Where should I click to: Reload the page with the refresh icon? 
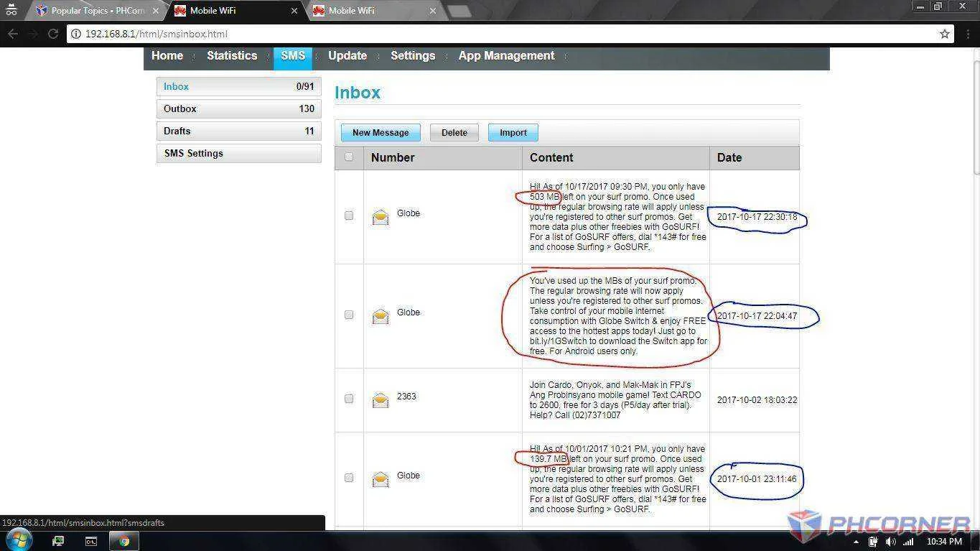point(52,34)
